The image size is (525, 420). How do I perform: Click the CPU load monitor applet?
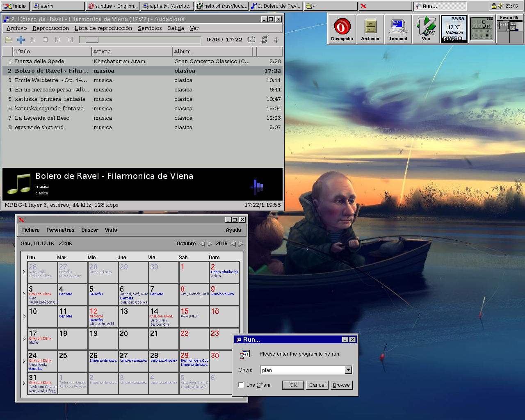482,29
